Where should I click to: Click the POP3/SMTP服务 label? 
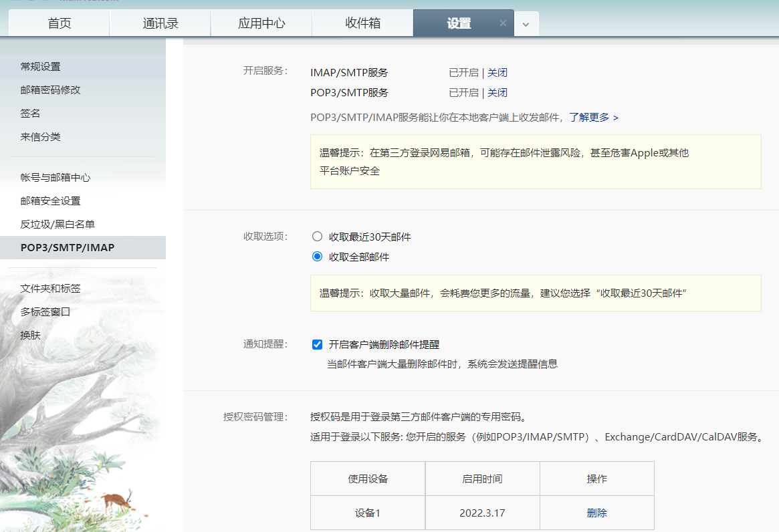349,92
